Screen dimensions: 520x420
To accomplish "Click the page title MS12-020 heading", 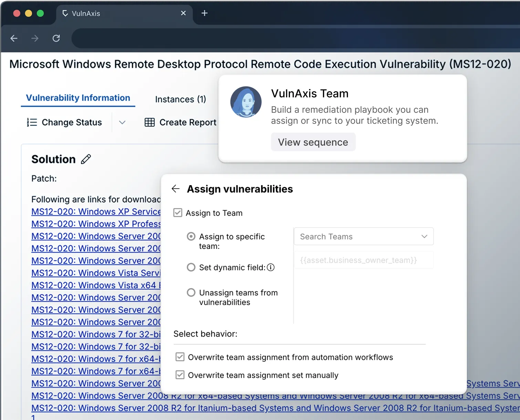I will pos(260,64).
